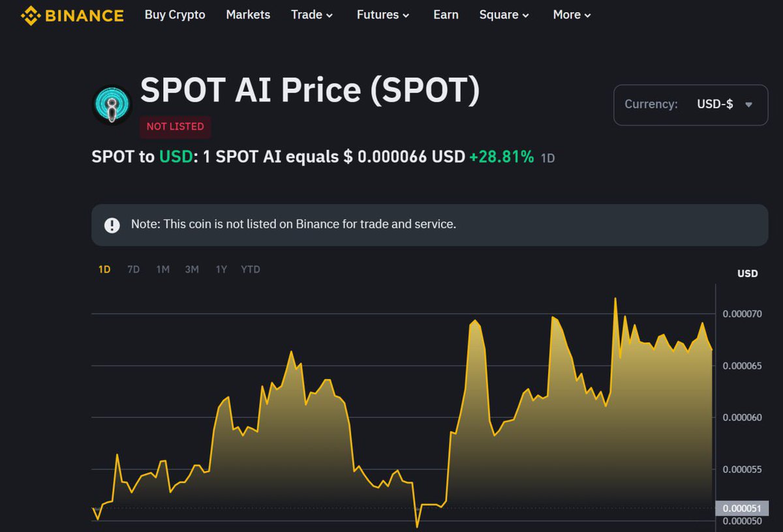783x532 pixels.
Task: Click the NOT LISTED badge
Action: [175, 126]
